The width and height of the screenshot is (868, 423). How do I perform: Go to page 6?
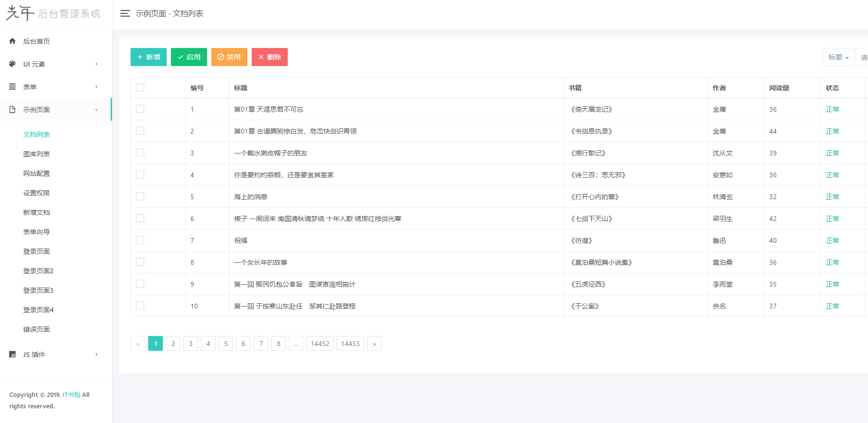[x=244, y=344]
